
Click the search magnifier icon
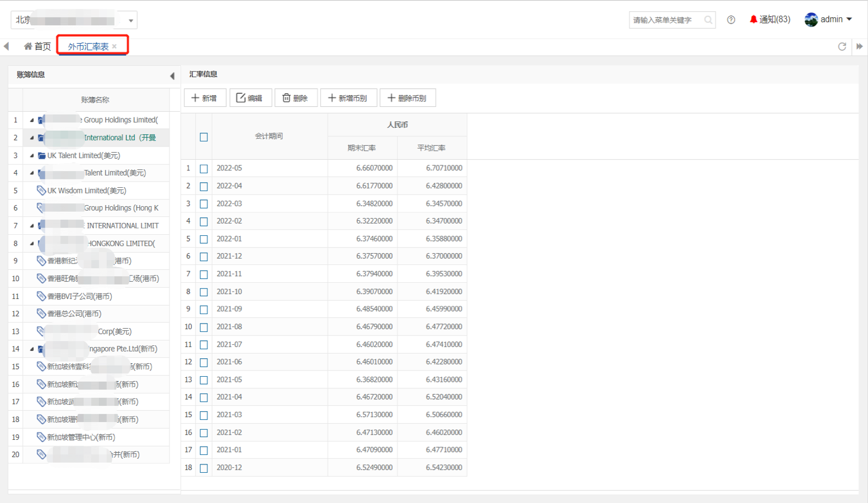click(x=708, y=20)
